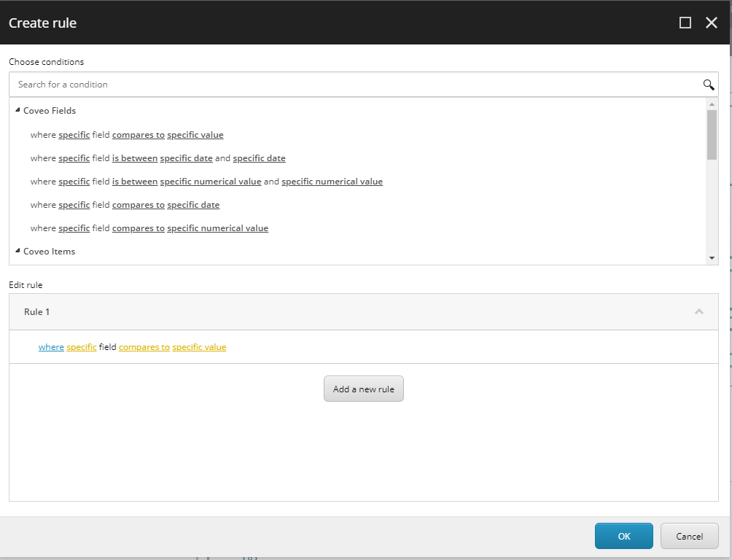
Task: Close the Create rule dialog
Action: 712,23
